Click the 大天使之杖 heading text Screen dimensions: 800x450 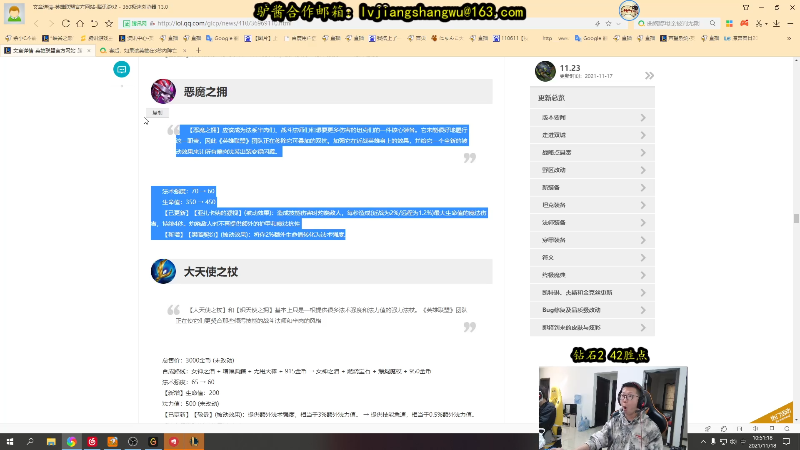tap(211, 272)
